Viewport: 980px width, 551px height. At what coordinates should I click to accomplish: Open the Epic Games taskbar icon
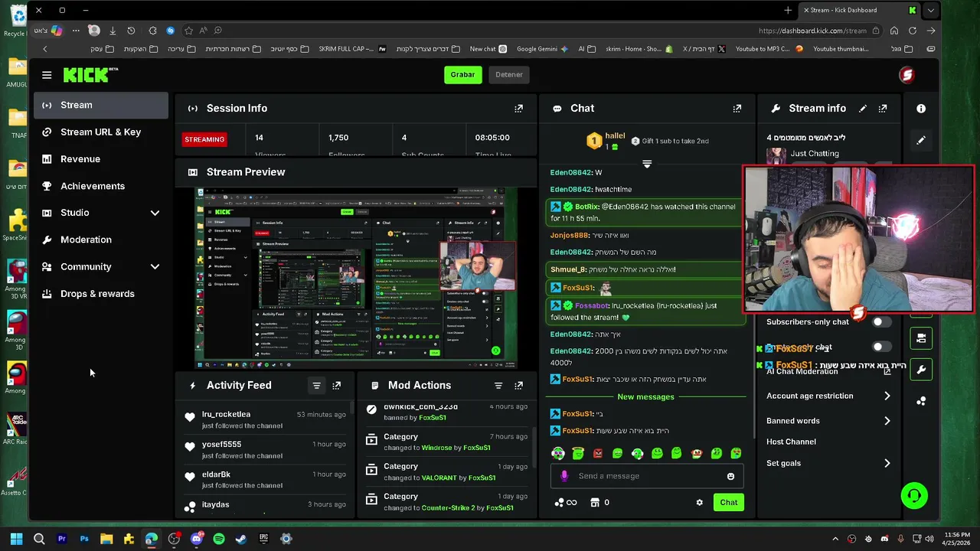[x=263, y=539]
